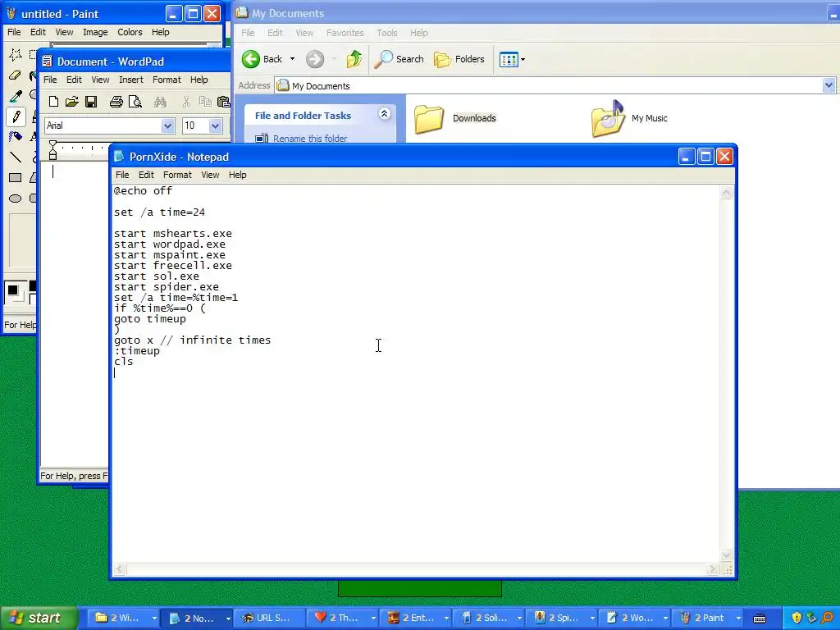Click Notepad's vertical scrollbar up arrow
840x630 pixels.
click(x=727, y=193)
